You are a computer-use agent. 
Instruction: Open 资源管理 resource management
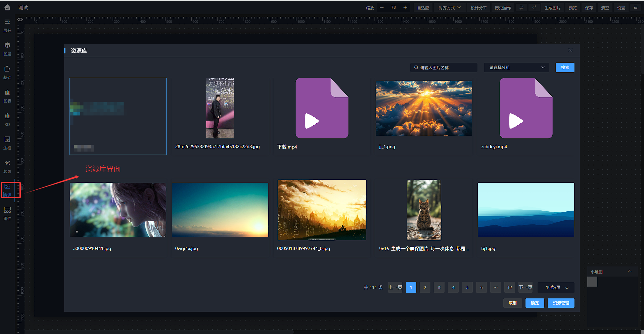click(x=561, y=303)
